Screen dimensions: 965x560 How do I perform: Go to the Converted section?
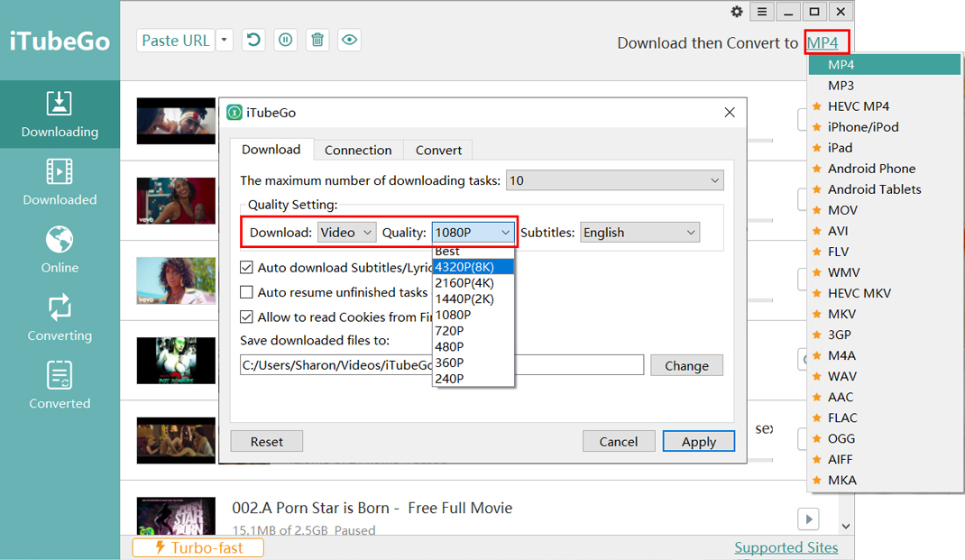point(60,385)
